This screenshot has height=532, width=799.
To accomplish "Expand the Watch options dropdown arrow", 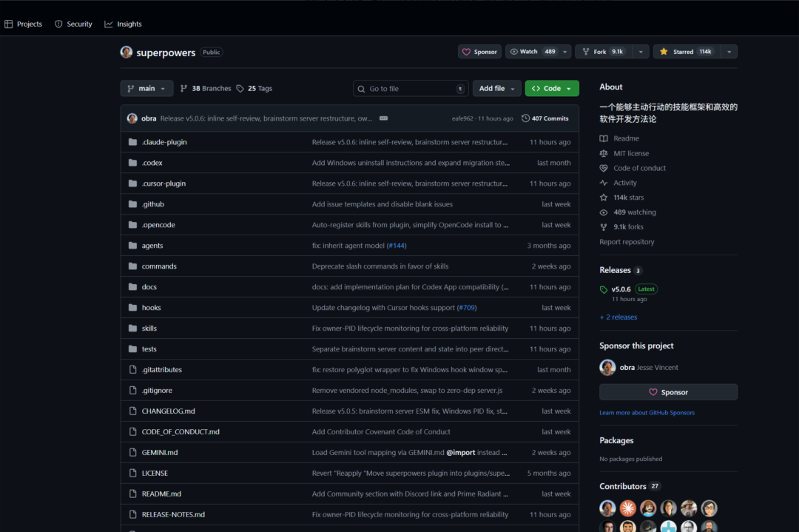I will click(x=565, y=52).
